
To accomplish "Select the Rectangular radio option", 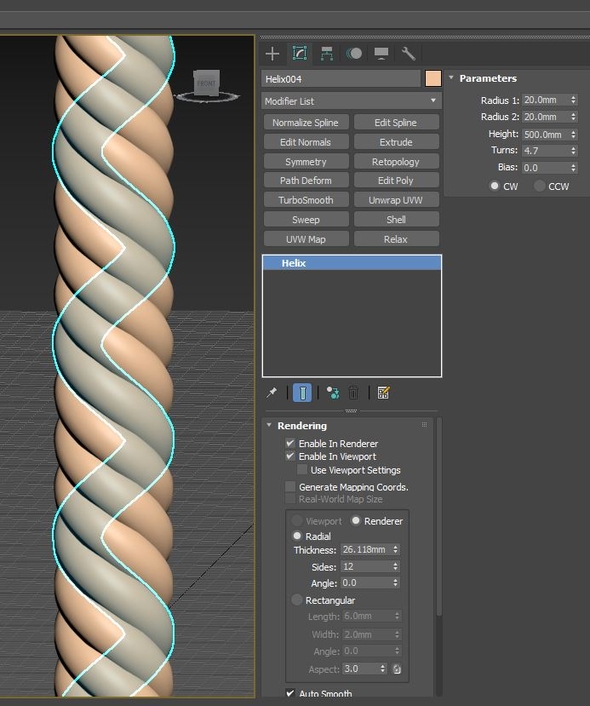I will 297,600.
